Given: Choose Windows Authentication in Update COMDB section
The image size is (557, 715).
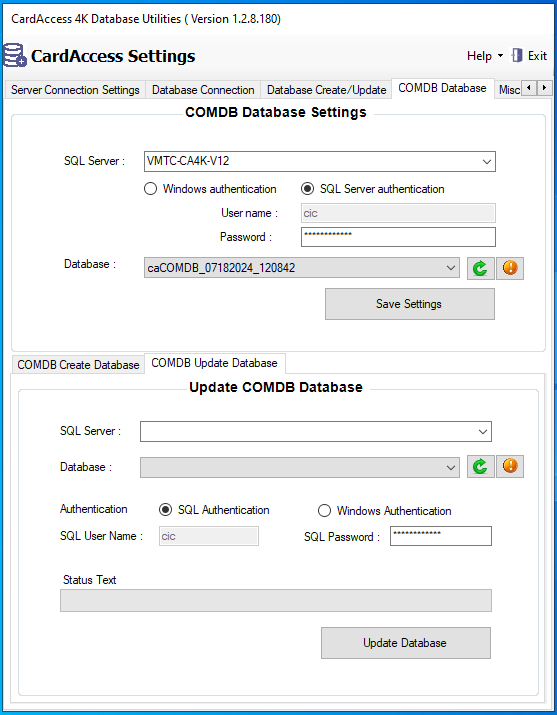Looking at the screenshot, I should 324,510.
